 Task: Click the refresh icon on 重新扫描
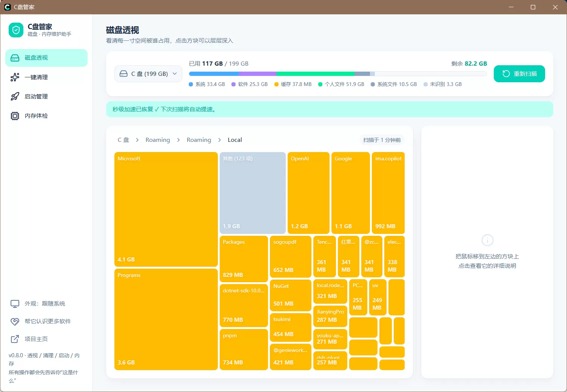tap(506, 74)
